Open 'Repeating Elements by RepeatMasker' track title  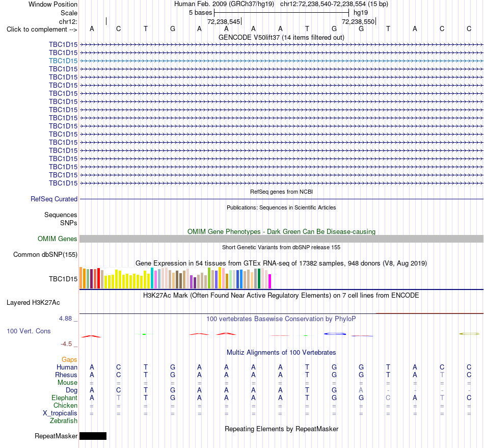click(x=281, y=429)
